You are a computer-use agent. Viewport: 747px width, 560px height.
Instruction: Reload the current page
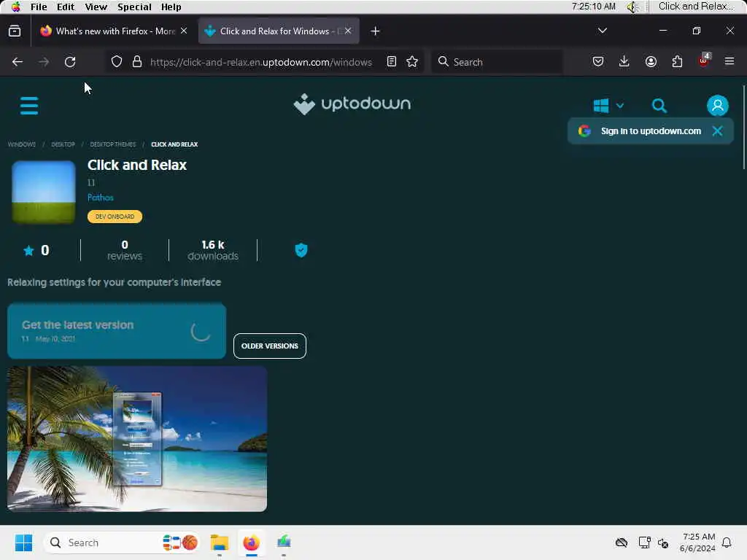(x=70, y=62)
